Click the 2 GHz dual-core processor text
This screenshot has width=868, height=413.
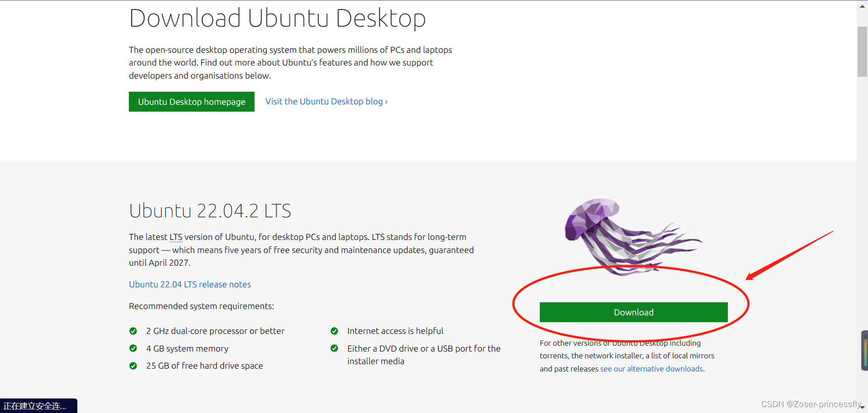215,331
